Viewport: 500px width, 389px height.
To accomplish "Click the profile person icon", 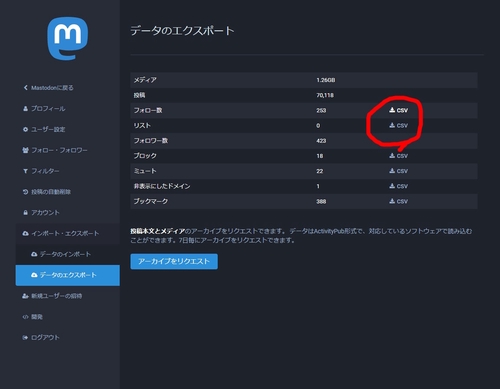I will pos(25,109).
